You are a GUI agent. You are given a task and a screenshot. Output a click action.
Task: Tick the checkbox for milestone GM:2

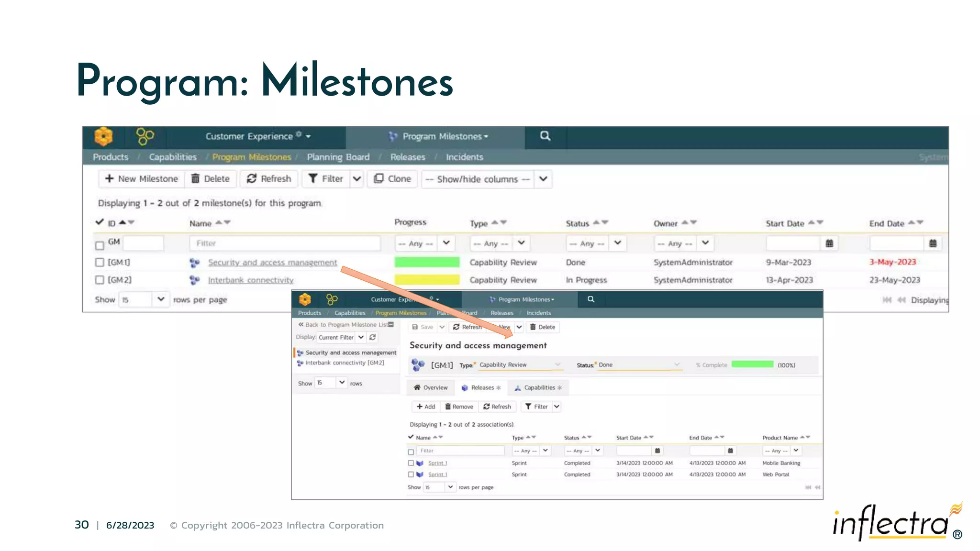click(100, 280)
